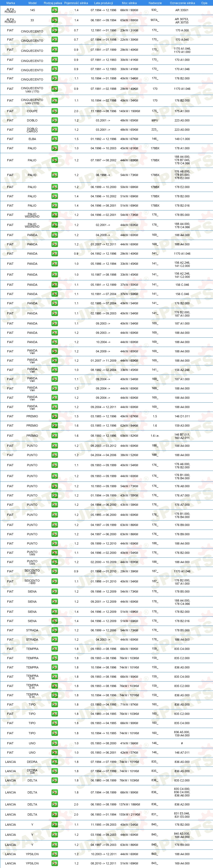Click fuel icon in DELTA 836 A2.000 row

[x=54, y=804]
